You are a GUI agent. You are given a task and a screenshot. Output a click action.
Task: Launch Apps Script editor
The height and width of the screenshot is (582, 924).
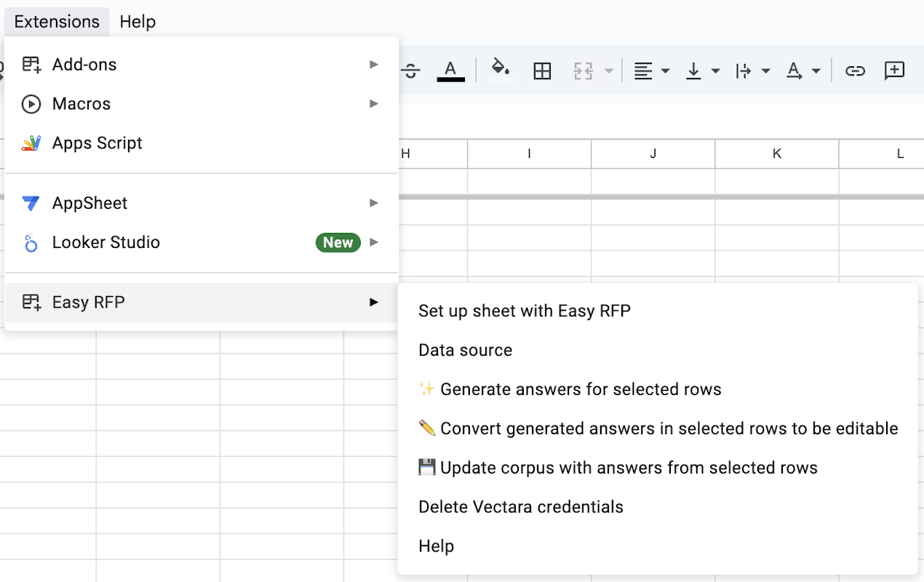tap(202, 143)
